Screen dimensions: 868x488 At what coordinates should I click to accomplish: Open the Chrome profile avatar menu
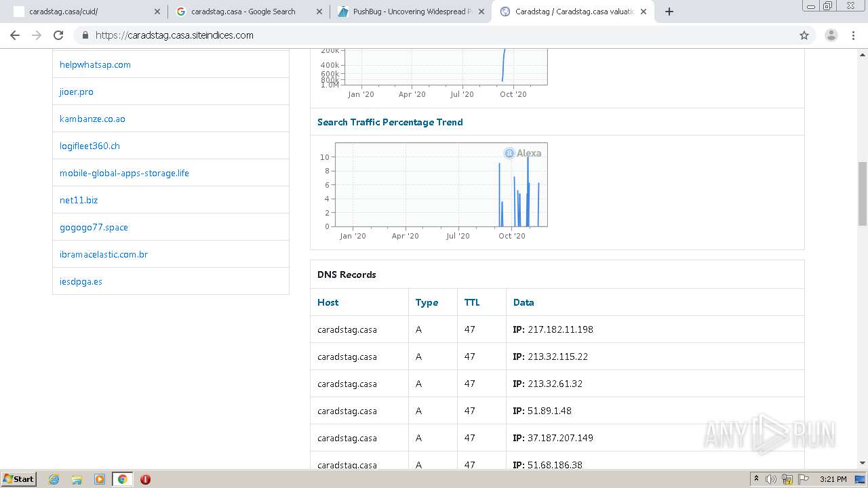pyautogui.click(x=831, y=35)
